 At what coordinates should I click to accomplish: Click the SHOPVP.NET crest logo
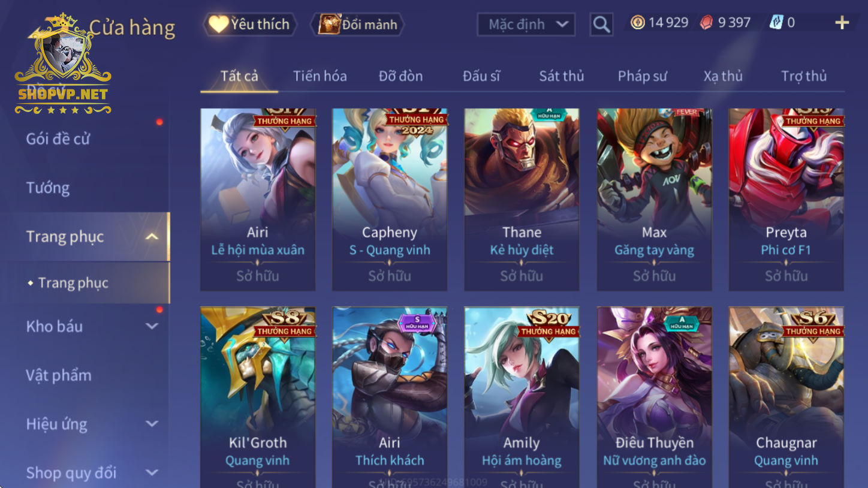click(62, 64)
